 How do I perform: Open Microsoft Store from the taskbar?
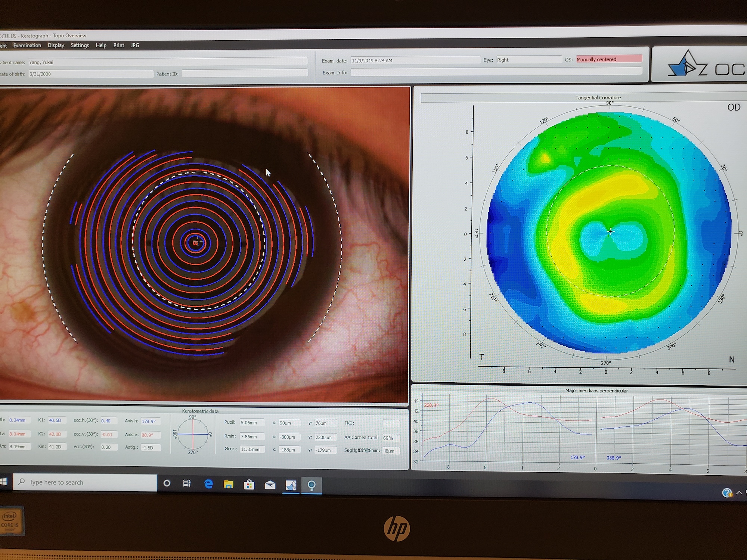[249, 484]
